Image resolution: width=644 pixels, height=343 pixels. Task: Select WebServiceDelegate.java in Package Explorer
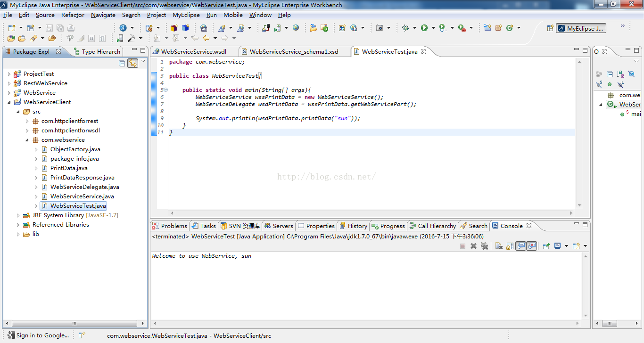(84, 187)
